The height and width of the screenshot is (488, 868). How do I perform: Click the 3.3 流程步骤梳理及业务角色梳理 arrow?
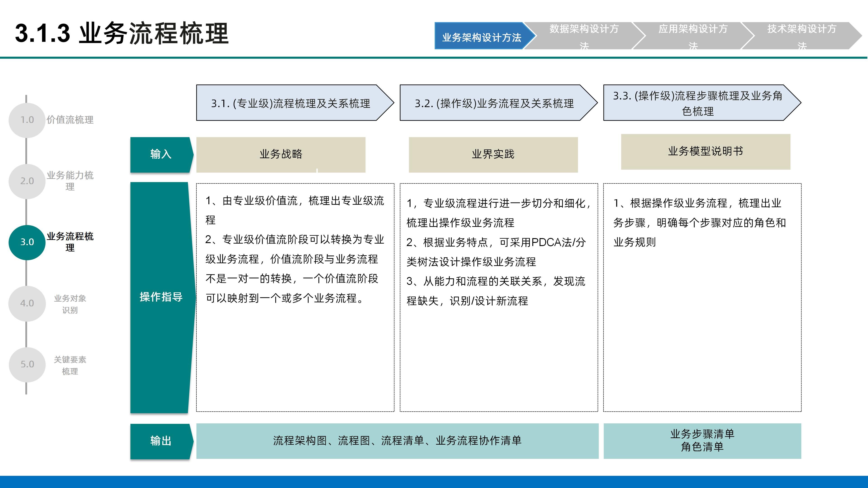(x=702, y=103)
